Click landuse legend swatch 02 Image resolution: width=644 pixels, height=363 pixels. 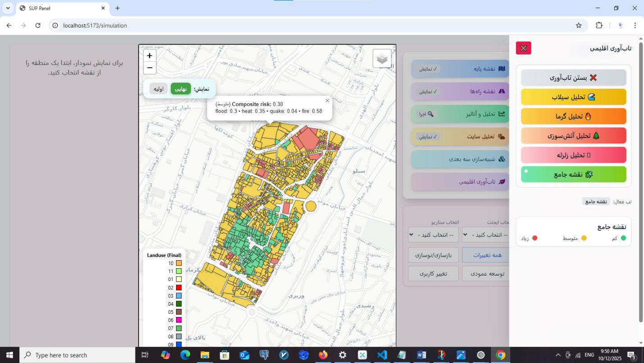pos(179,288)
